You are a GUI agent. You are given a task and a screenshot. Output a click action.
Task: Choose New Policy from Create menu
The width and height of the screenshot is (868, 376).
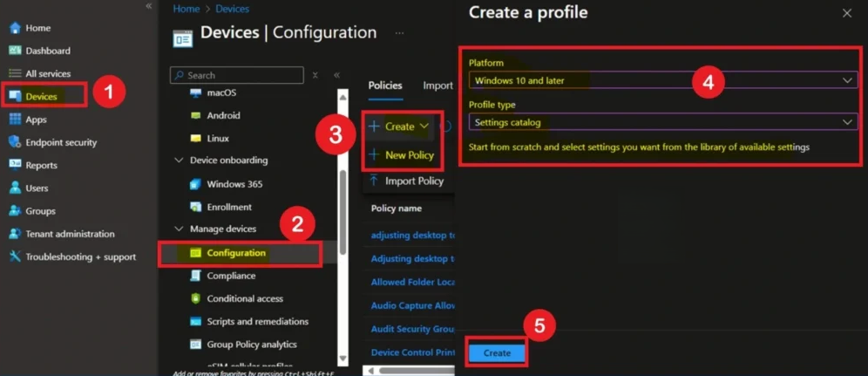tap(402, 155)
